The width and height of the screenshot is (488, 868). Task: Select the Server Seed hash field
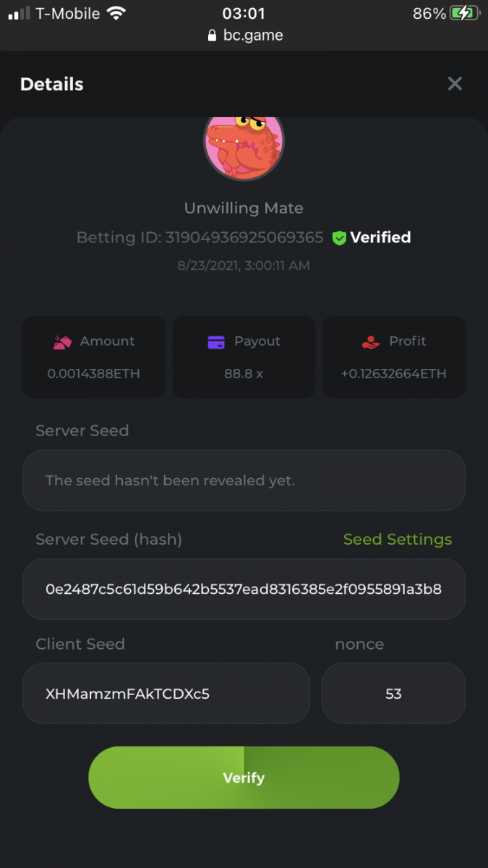pos(244,589)
